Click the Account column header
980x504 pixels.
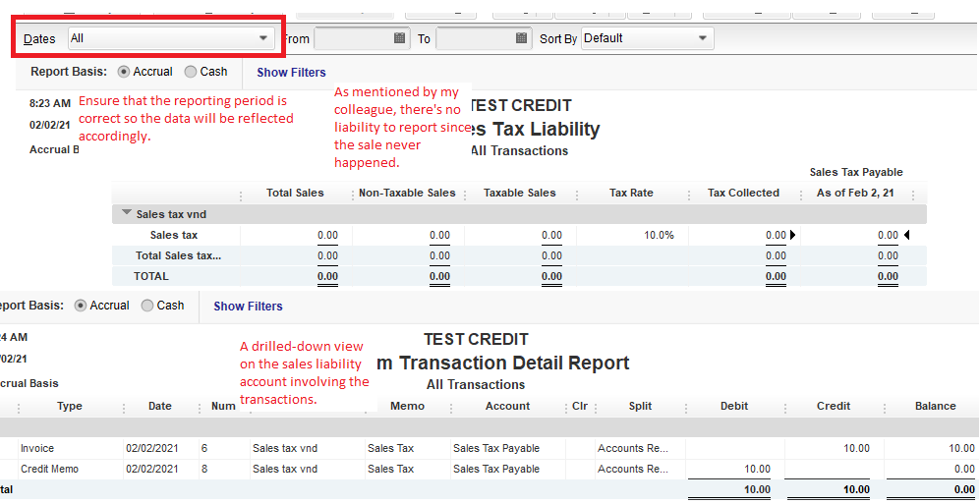point(507,406)
